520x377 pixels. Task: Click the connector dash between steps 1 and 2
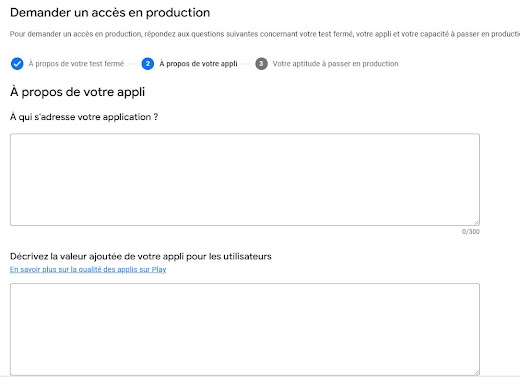pos(132,64)
